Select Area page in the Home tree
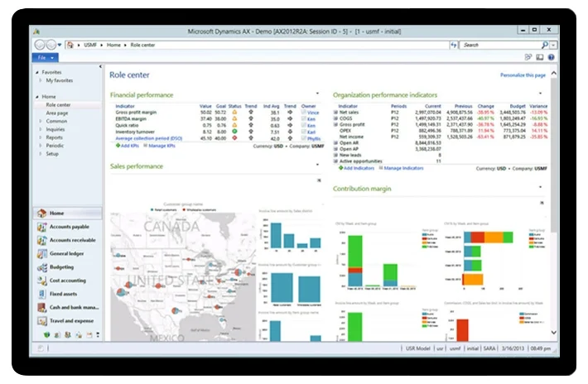588x384 pixels. point(57,113)
